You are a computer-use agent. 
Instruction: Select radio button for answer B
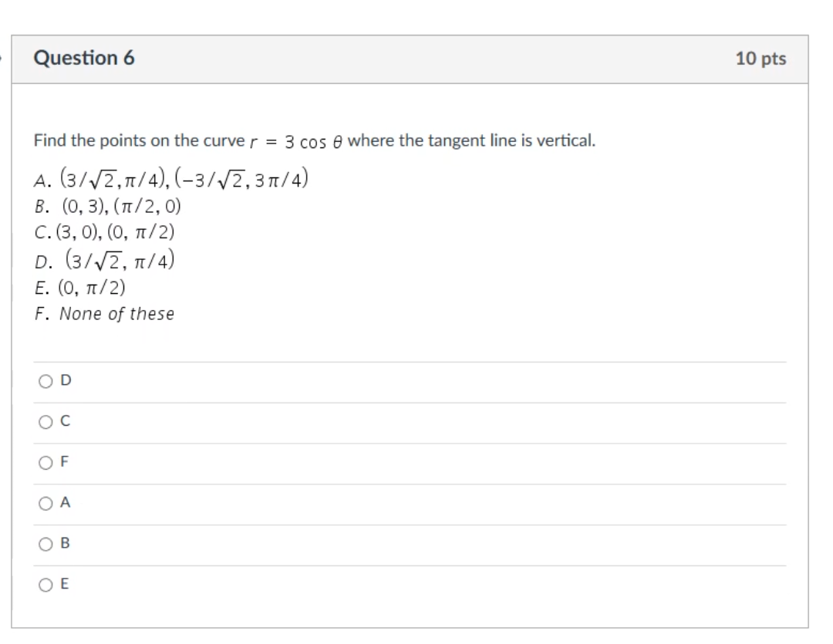click(46, 543)
